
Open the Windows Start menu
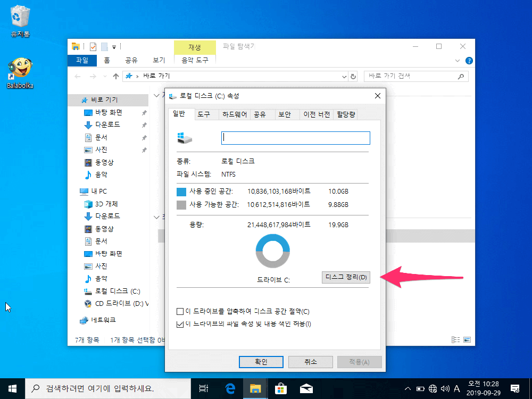click(13, 388)
